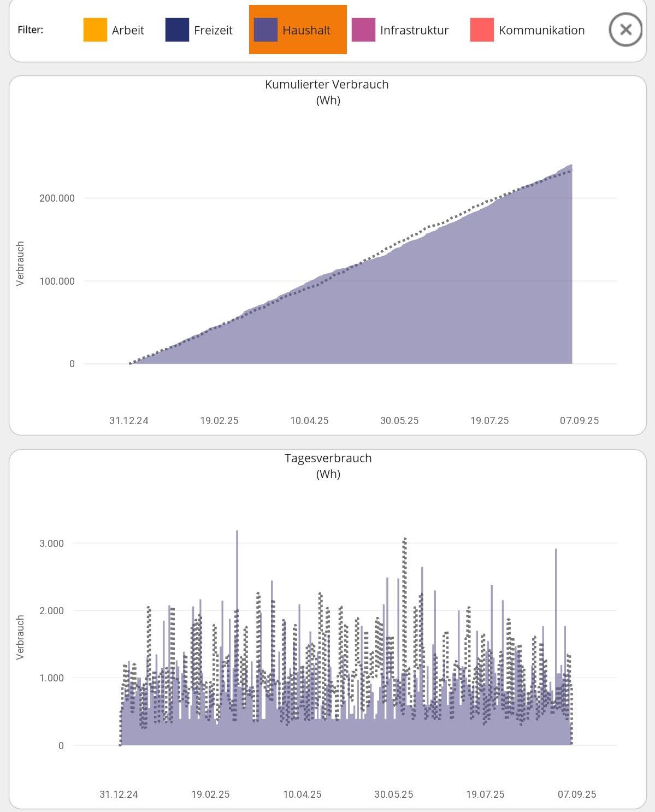Click the orange Arbeit filter swatch
The height and width of the screenshot is (812, 655).
point(95,30)
